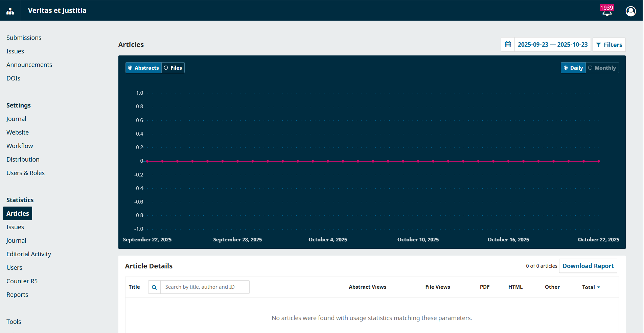Open Users & Roles settings

25,173
